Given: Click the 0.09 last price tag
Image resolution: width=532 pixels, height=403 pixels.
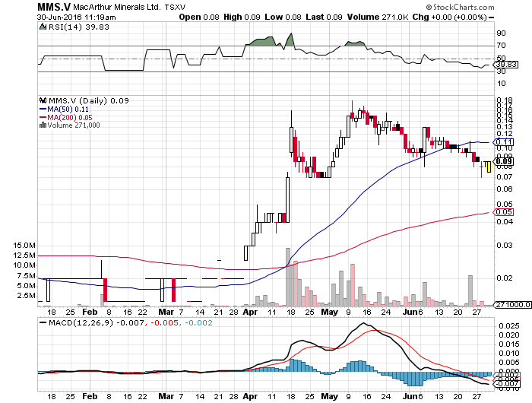Looking at the screenshot, I should click(x=502, y=160).
